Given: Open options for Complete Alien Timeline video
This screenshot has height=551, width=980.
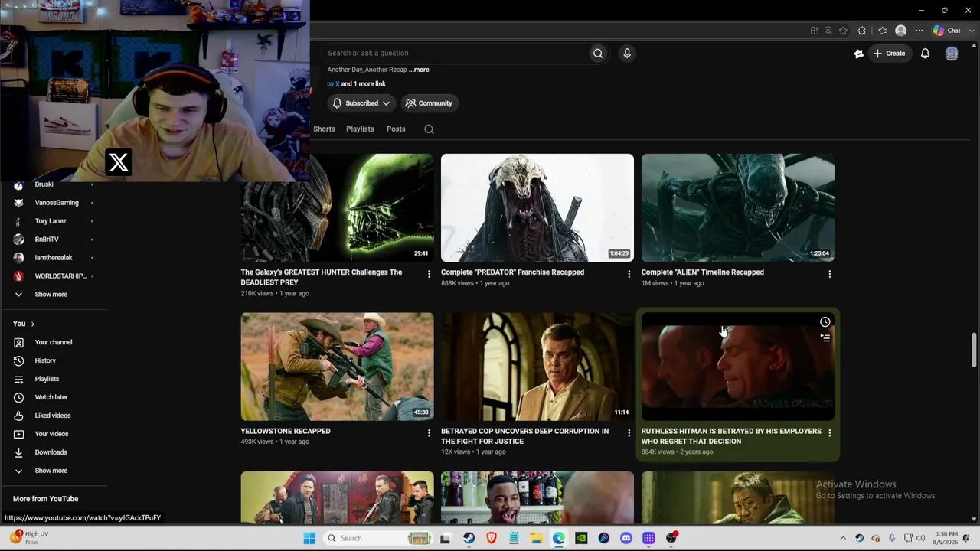Looking at the screenshot, I should pyautogui.click(x=830, y=274).
